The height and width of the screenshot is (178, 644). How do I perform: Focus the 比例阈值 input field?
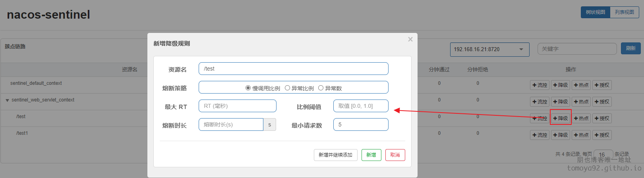point(361,106)
